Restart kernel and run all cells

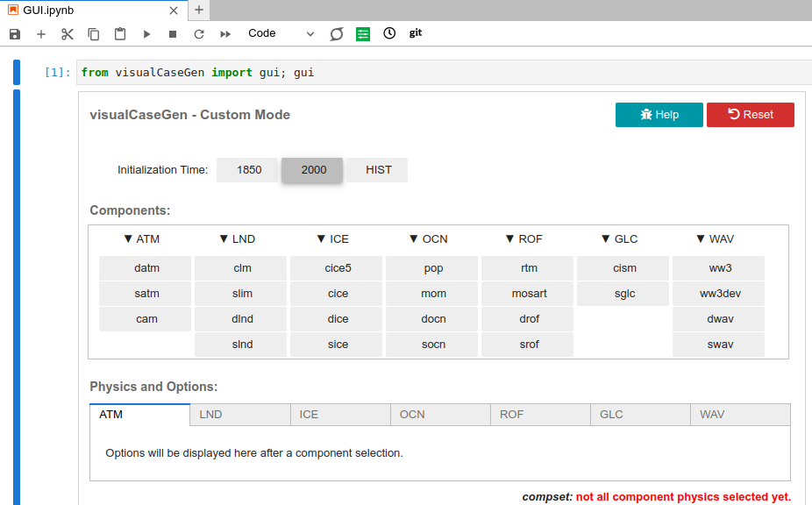[225, 34]
